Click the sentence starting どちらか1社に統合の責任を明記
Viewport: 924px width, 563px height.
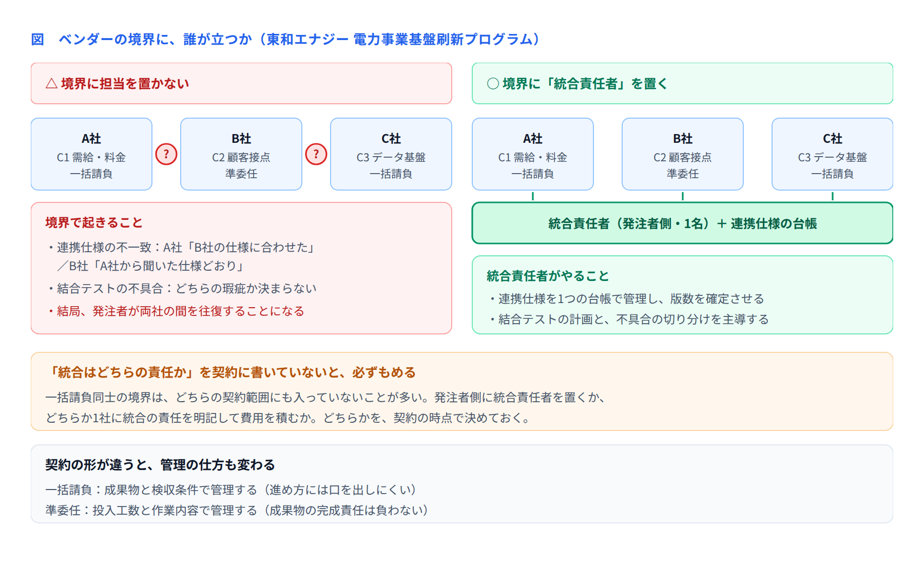tap(288, 418)
